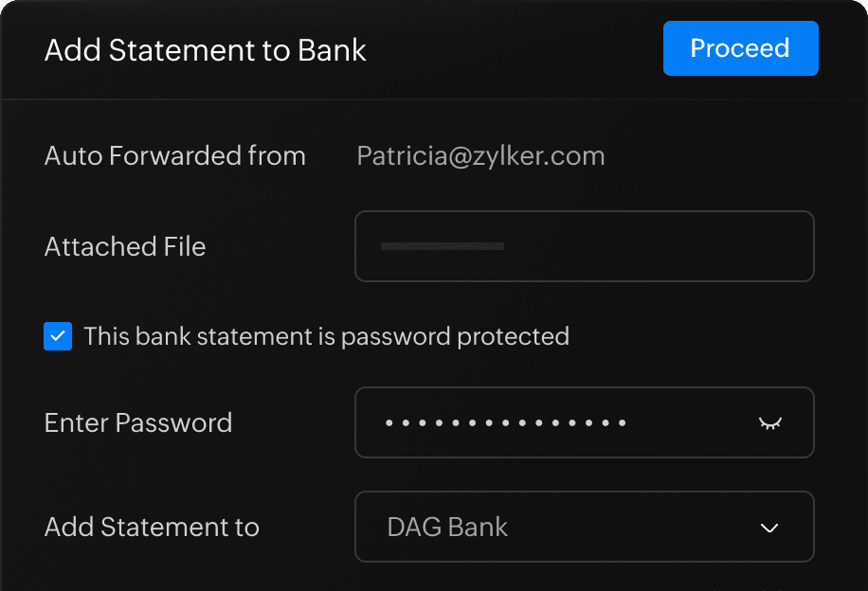Click the 'This bank statement is password protected' label
Viewport: 868px width, 591px height.
click(326, 336)
